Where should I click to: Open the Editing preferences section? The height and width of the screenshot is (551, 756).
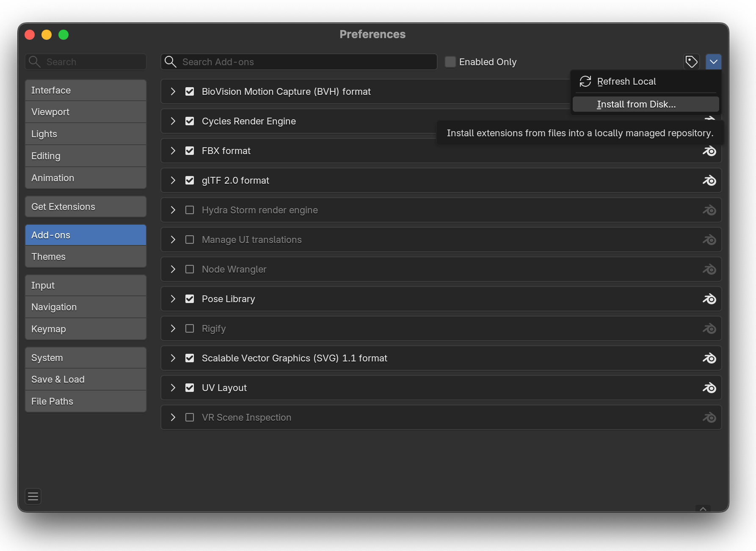point(86,156)
